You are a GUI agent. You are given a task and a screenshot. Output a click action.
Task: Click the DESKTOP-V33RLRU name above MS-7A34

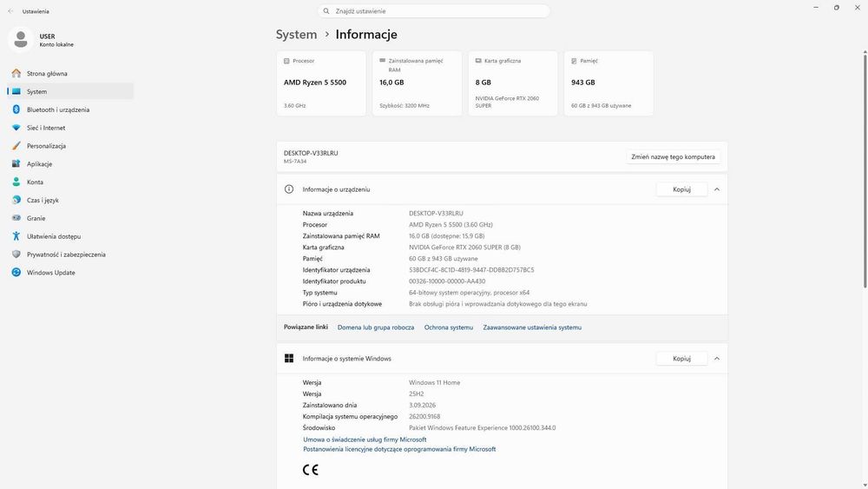coord(311,153)
